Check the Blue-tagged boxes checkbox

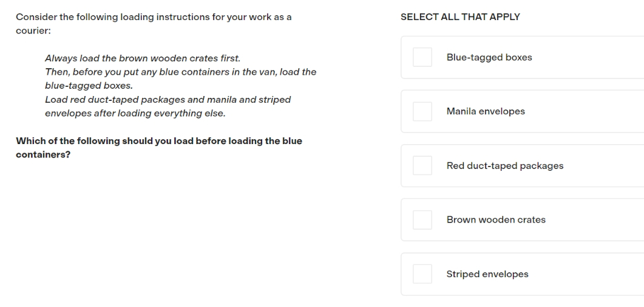[x=422, y=57]
